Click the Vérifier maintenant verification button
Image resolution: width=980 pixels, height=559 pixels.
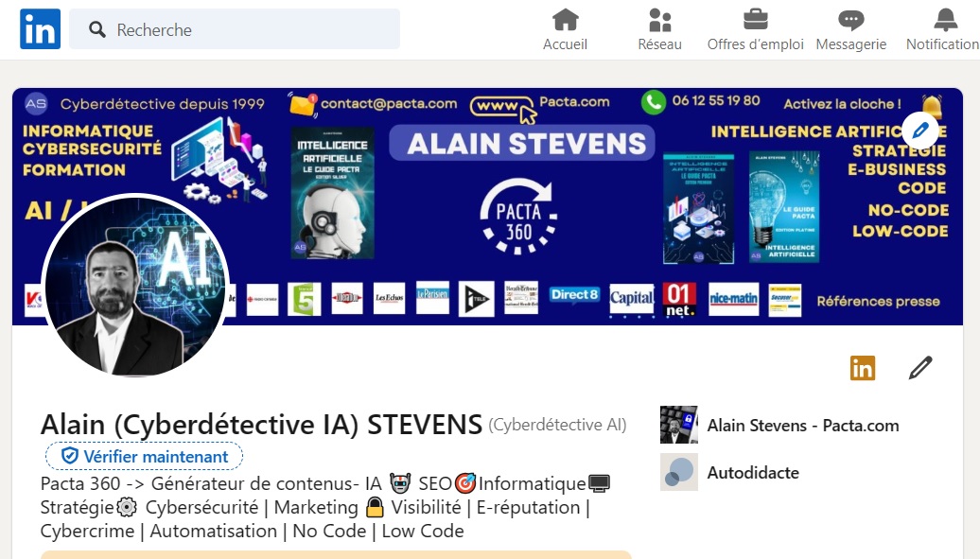144,456
